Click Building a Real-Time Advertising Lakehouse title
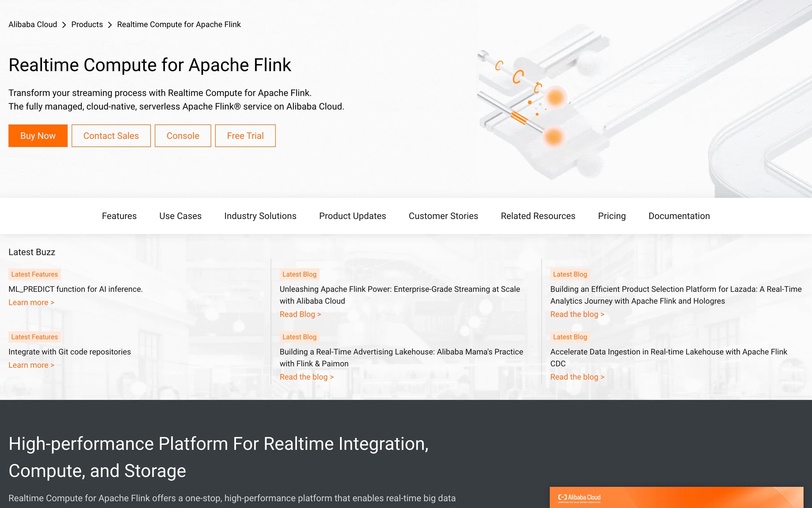 click(x=401, y=358)
